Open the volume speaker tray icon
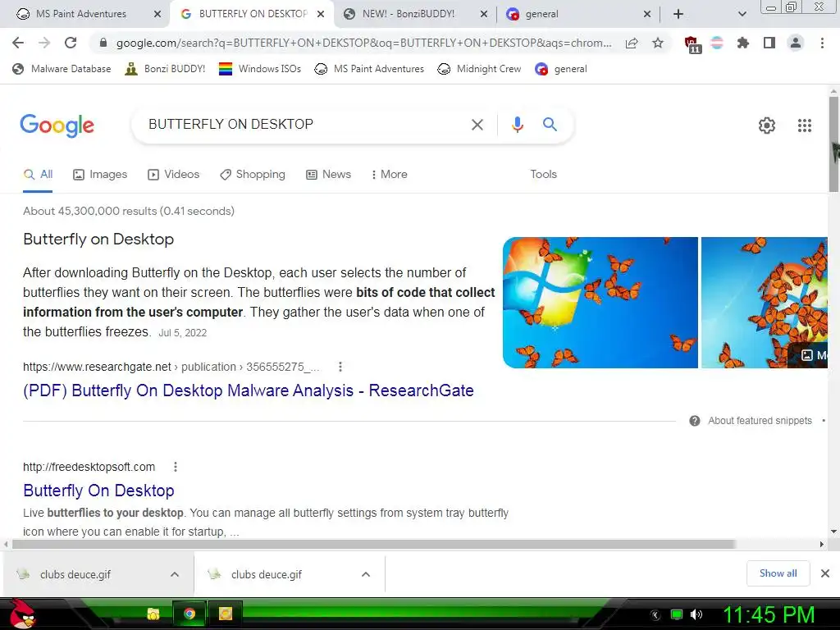 (x=696, y=614)
